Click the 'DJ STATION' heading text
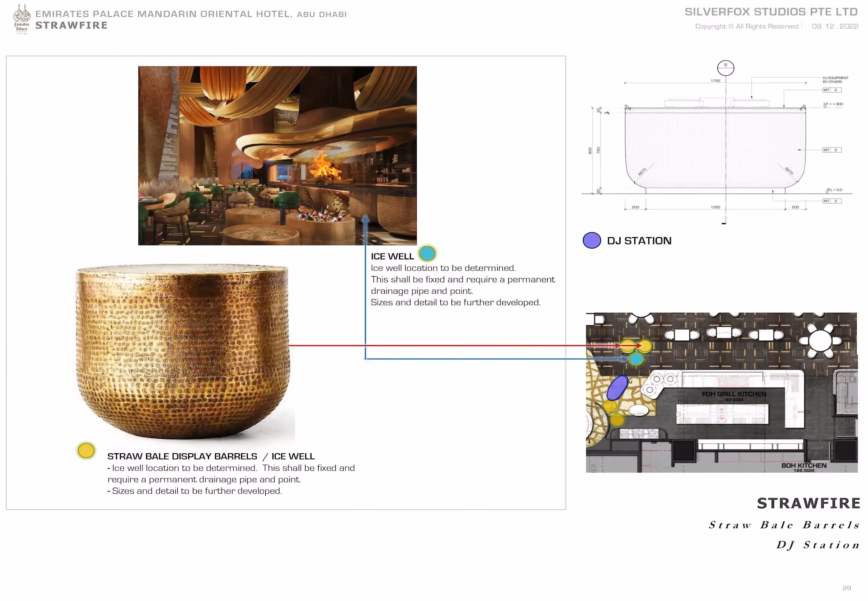Screen dimensions: 868x601 click(x=639, y=241)
